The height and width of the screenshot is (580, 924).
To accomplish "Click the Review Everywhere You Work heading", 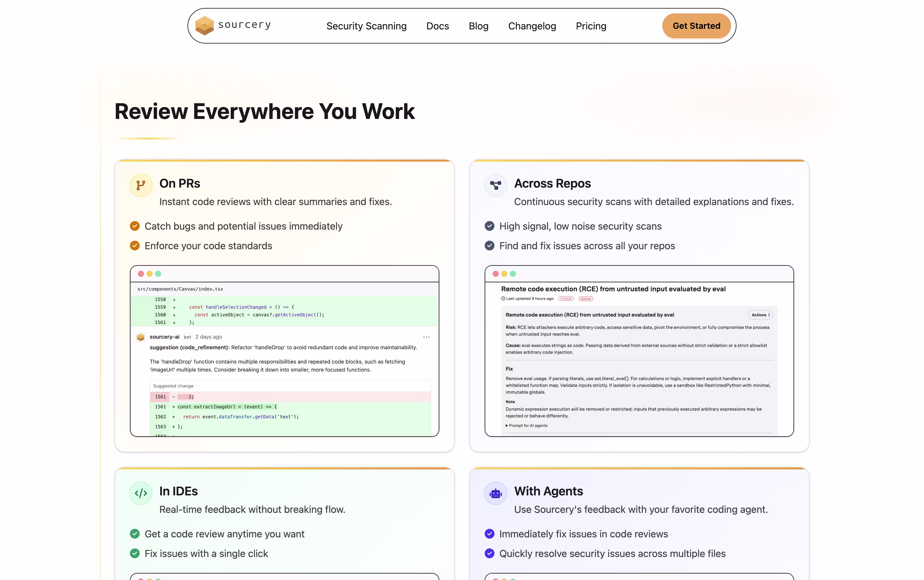I will click(x=264, y=112).
